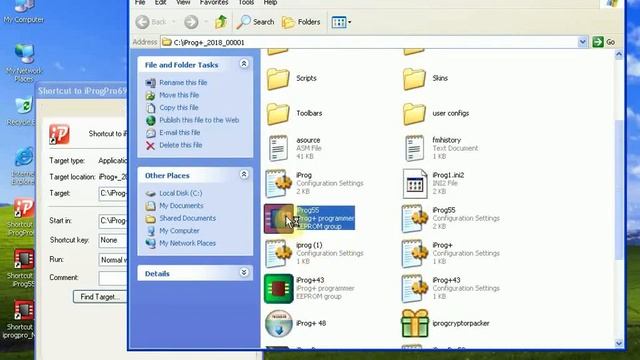Click Rename this file
Viewport: 640px width, 360px height.
click(183, 82)
